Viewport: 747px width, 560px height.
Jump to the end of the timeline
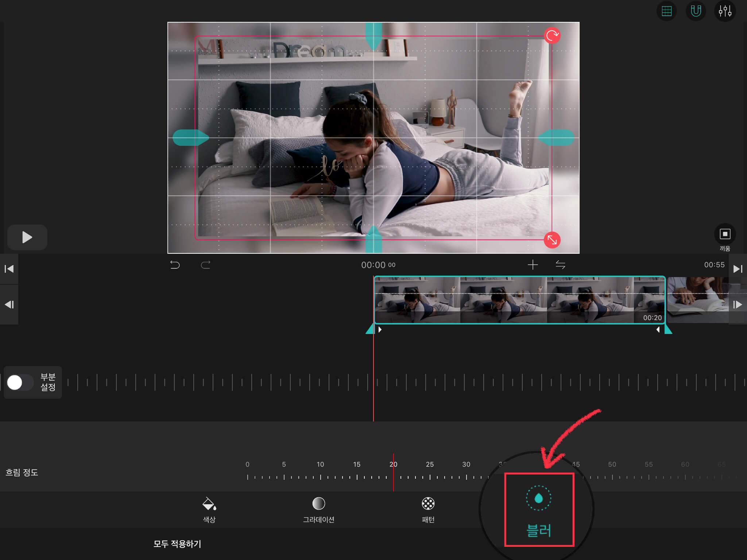pos(738,269)
